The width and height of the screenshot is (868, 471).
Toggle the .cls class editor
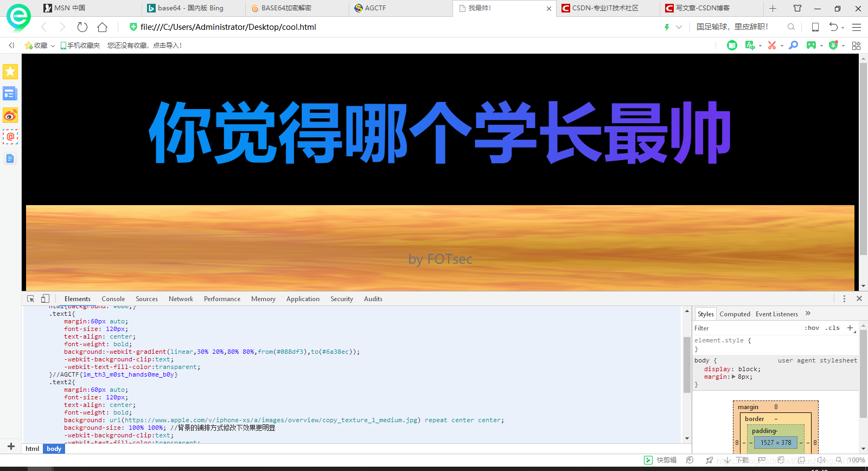click(833, 328)
